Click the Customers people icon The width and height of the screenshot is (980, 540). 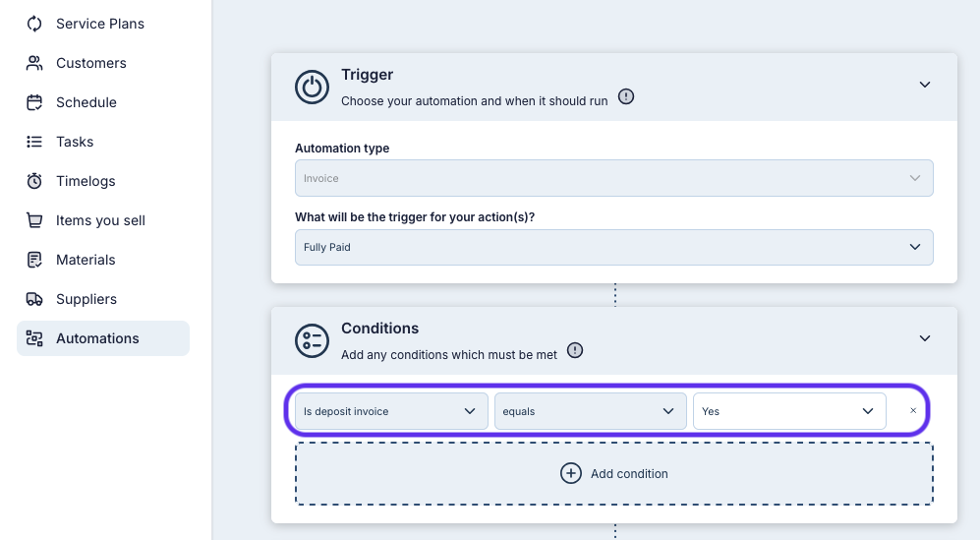pos(34,63)
